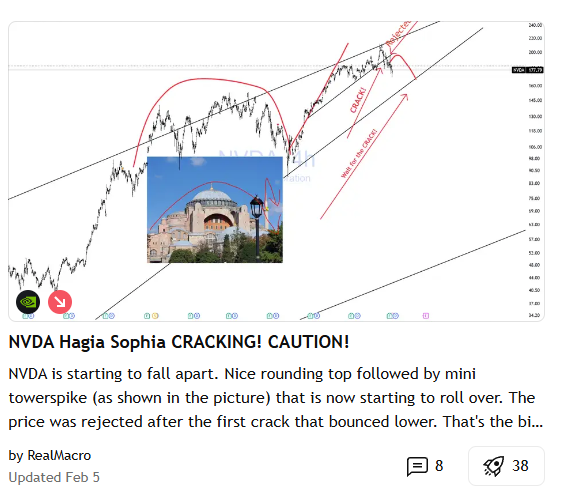Image resolution: width=566 pixels, height=496 pixels.
Task: Open the idea description text
Action: click(276, 398)
